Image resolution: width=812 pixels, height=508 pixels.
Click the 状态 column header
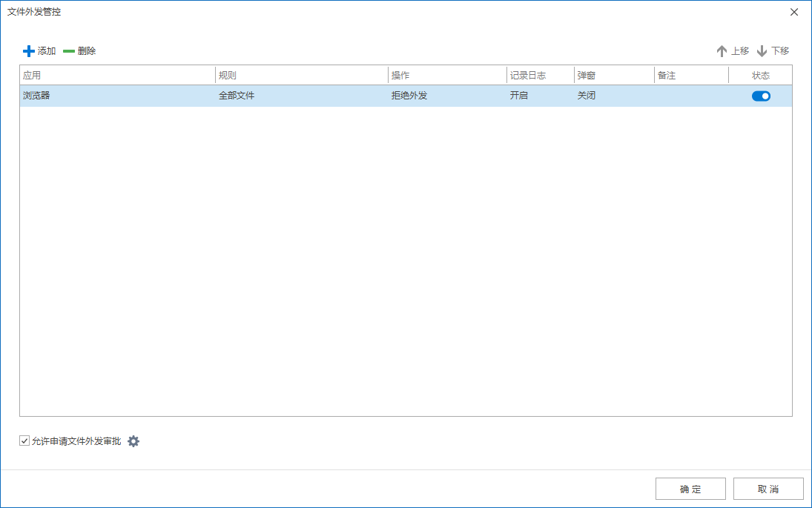click(761, 76)
